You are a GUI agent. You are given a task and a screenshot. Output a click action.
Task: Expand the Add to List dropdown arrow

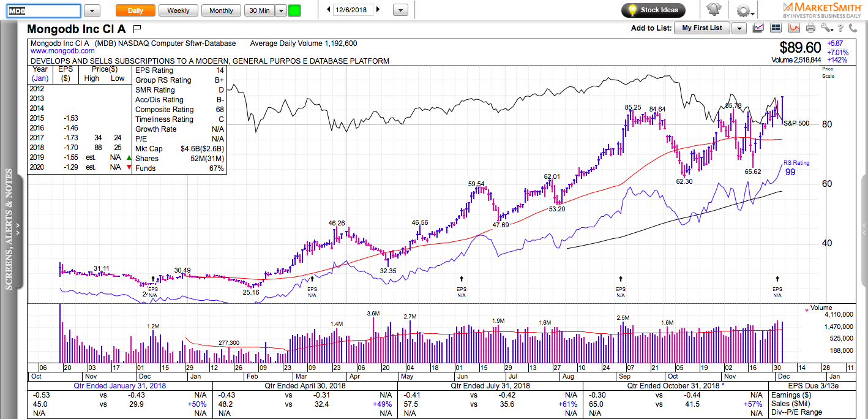pos(739,28)
